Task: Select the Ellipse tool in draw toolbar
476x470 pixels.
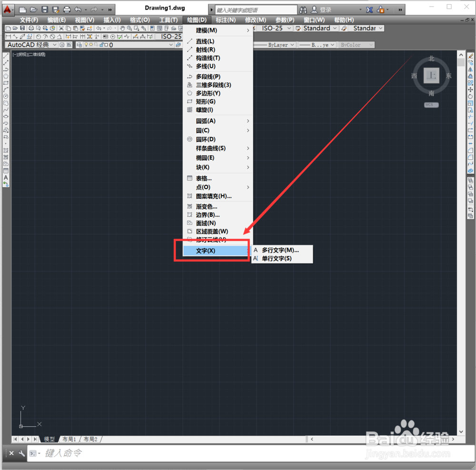Action: click(6, 116)
